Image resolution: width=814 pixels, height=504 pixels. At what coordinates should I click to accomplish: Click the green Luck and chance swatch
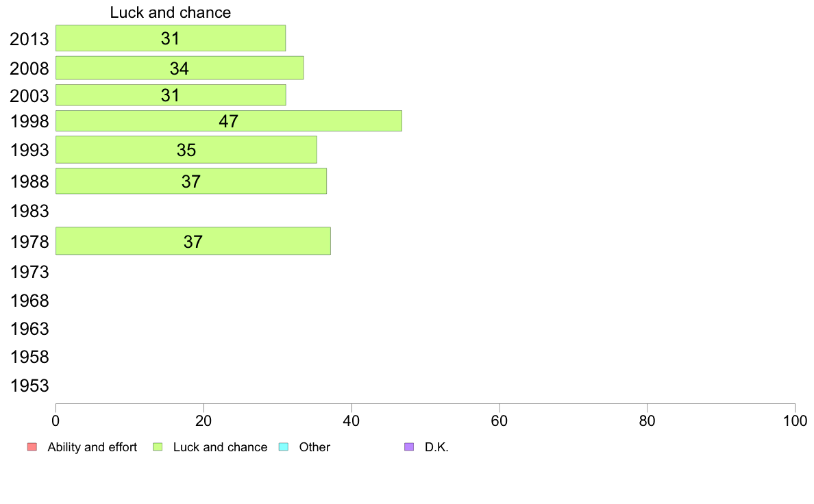(x=158, y=447)
